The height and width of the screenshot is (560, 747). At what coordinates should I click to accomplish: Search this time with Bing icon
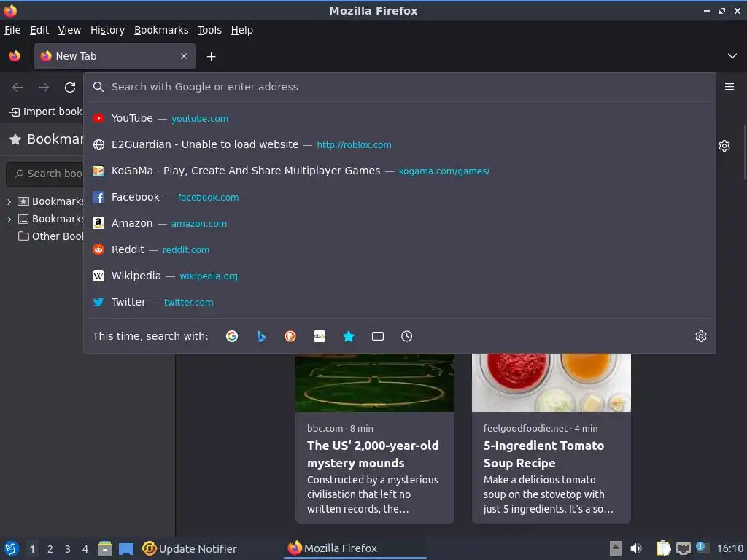point(261,336)
